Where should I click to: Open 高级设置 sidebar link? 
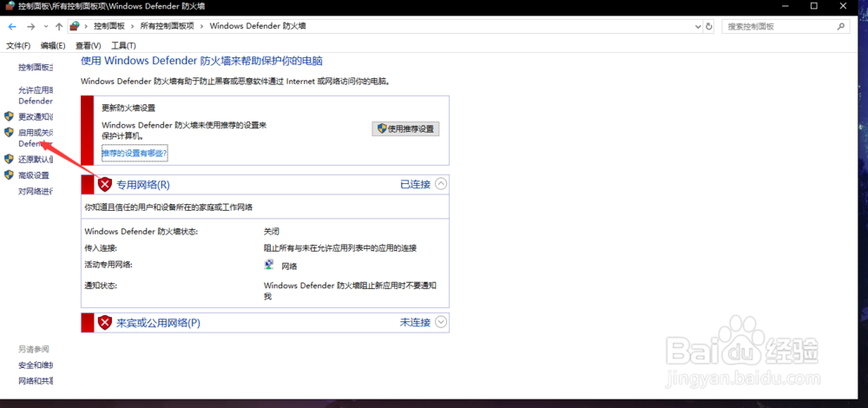click(x=34, y=175)
